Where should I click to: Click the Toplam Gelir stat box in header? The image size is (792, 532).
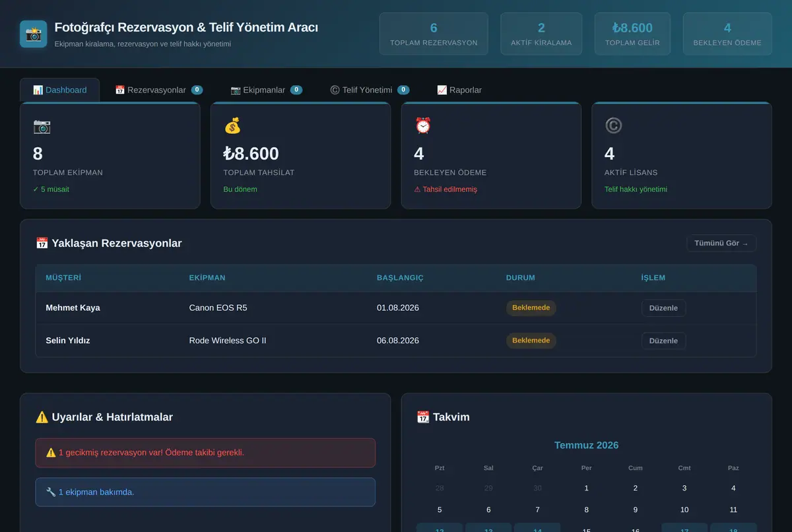[x=632, y=34]
